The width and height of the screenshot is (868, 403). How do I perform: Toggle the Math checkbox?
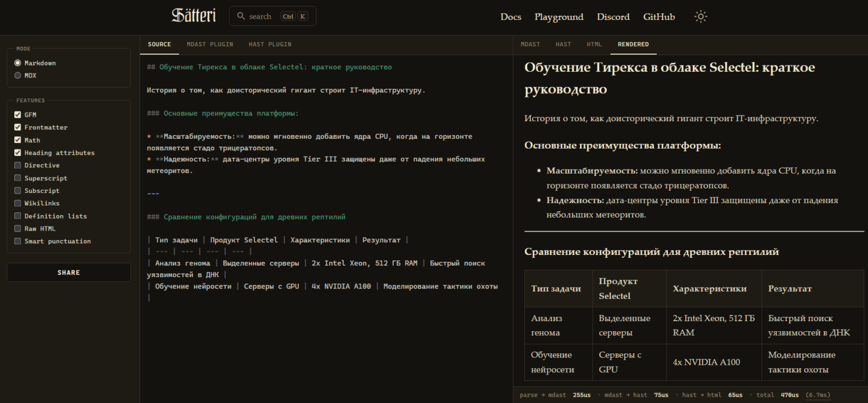click(18, 140)
